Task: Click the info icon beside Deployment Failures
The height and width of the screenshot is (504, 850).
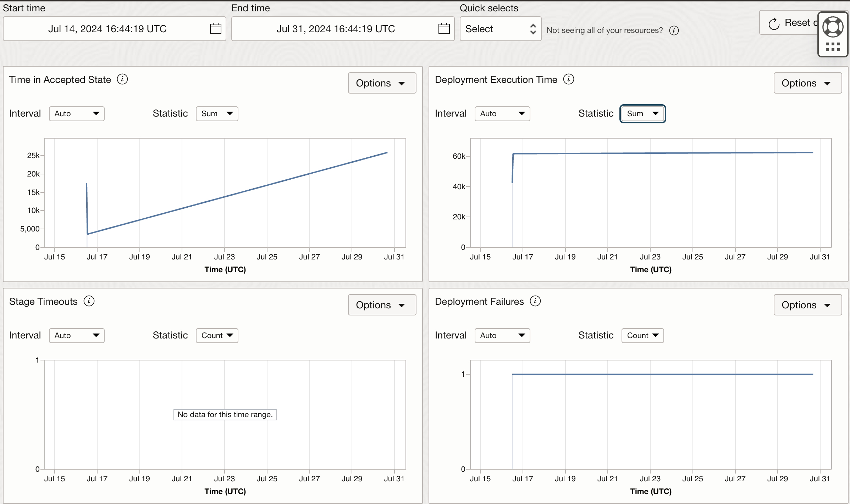Action: coord(535,301)
